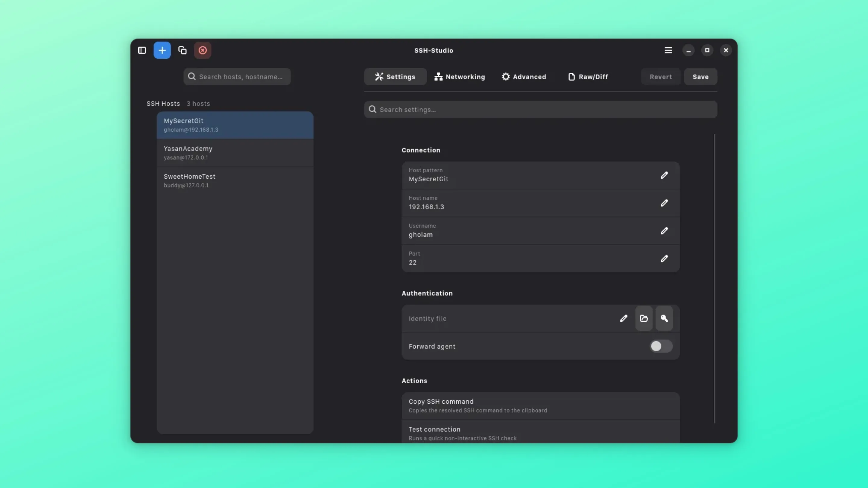Enable the Forward agent switch
The image size is (868, 488).
[661, 346]
